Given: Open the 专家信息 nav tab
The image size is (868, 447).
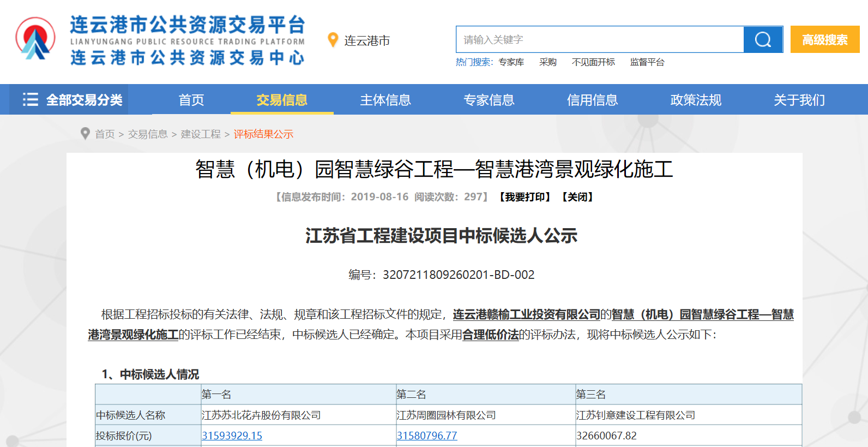Looking at the screenshot, I should (489, 100).
